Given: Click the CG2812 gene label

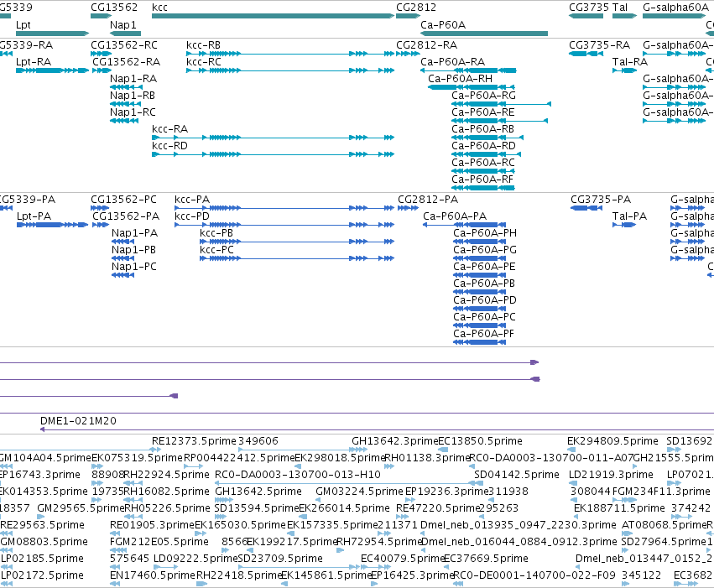Looking at the screenshot, I should [x=416, y=8].
